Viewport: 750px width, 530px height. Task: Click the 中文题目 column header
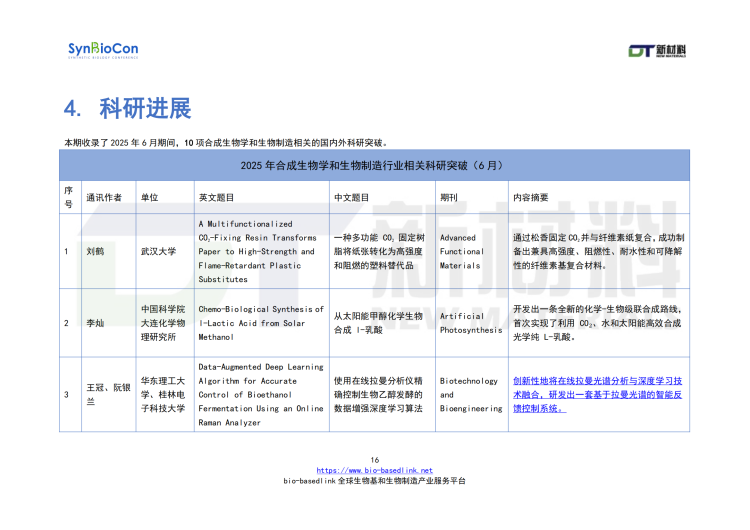click(351, 197)
